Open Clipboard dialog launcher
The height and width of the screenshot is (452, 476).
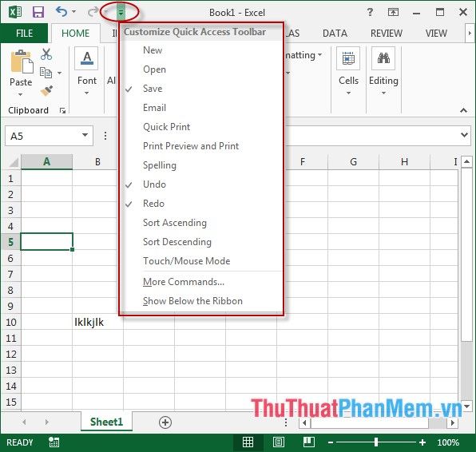pyautogui.click(x=62, y=110)
